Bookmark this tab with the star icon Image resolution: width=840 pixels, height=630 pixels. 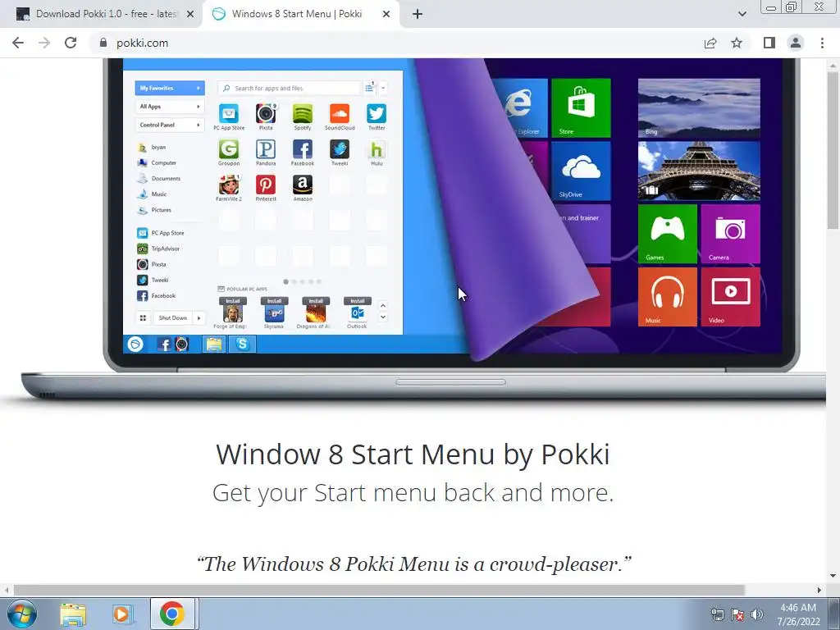pyautogui.click(x=737, y=43)
